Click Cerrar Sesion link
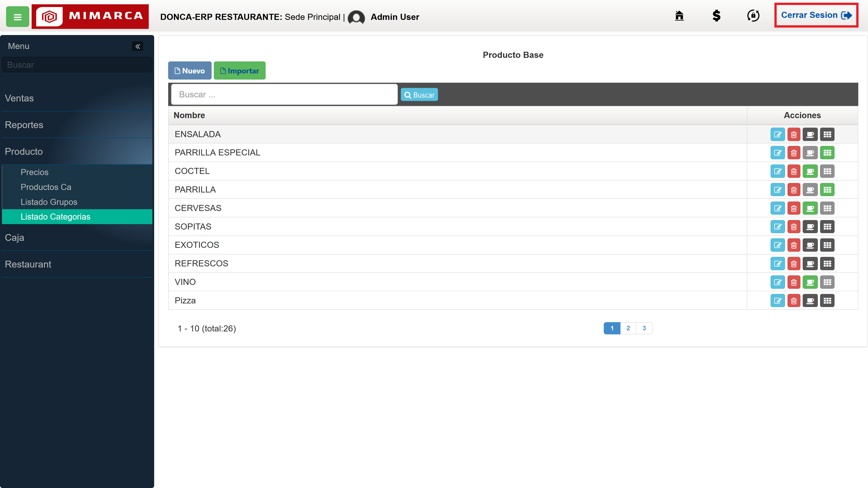This screenshot has width=868, height=488. [x=816, y=15]
